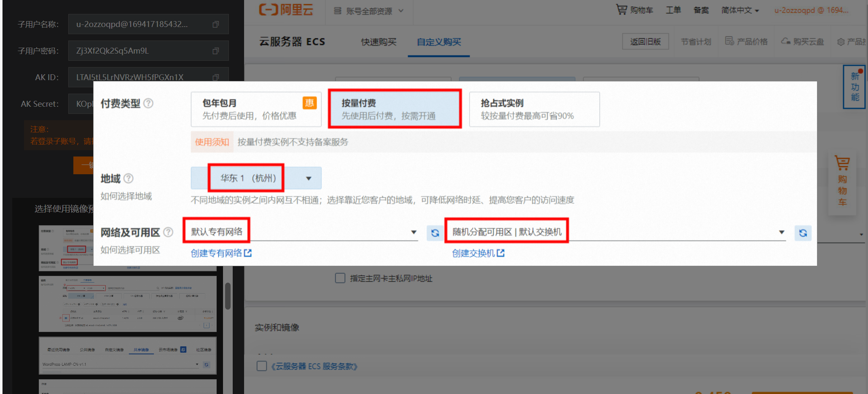
Task: Open the shopping cart in the top bar
Action: pos(634,10)
